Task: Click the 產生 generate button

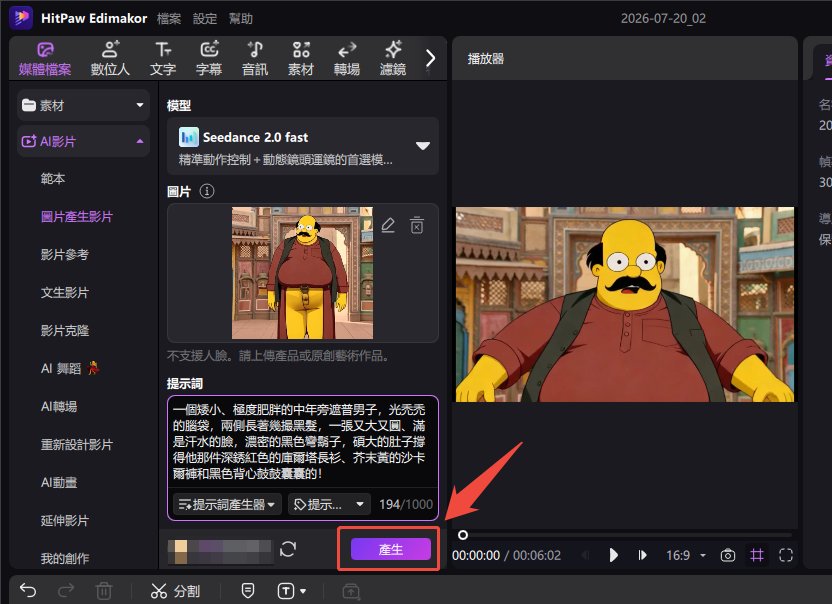Action: 391,549
